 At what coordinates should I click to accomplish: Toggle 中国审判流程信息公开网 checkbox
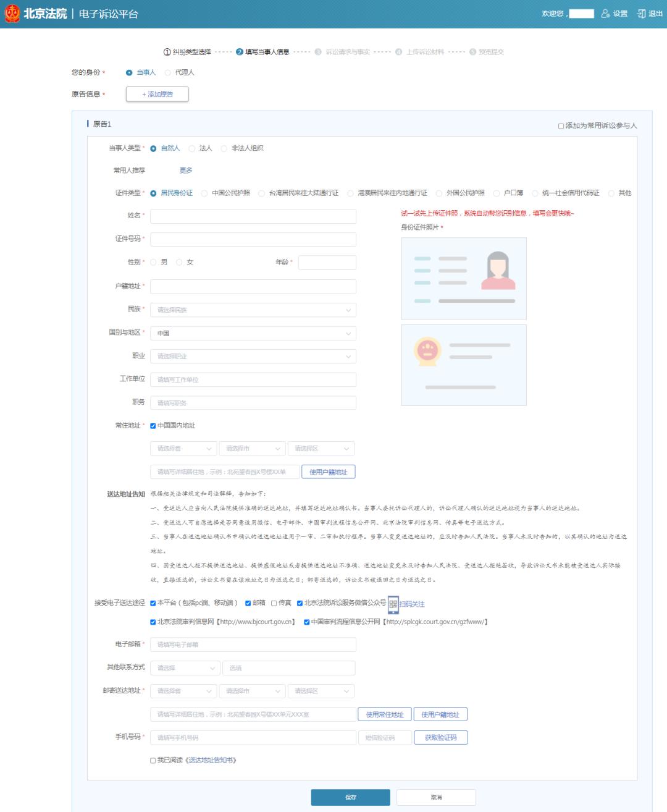click(x=307, y=622)
